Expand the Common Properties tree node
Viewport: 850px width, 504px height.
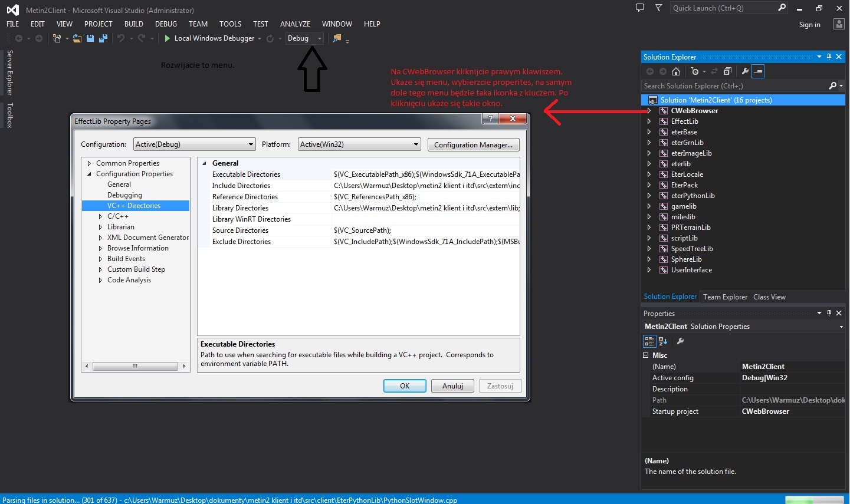tap(89, 163)
